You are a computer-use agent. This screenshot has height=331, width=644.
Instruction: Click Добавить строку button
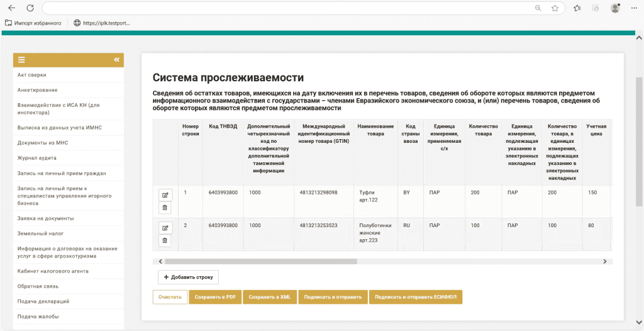click(x=188, y=277)
